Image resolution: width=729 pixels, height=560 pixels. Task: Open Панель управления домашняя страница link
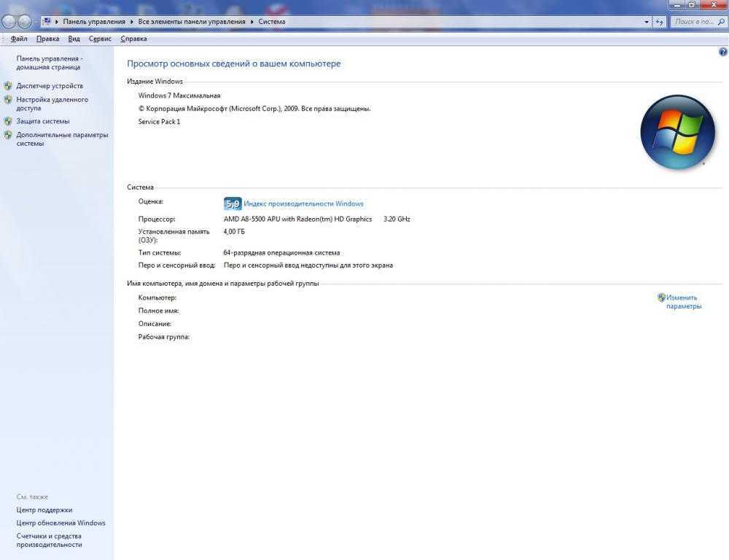tap(50, 63)
